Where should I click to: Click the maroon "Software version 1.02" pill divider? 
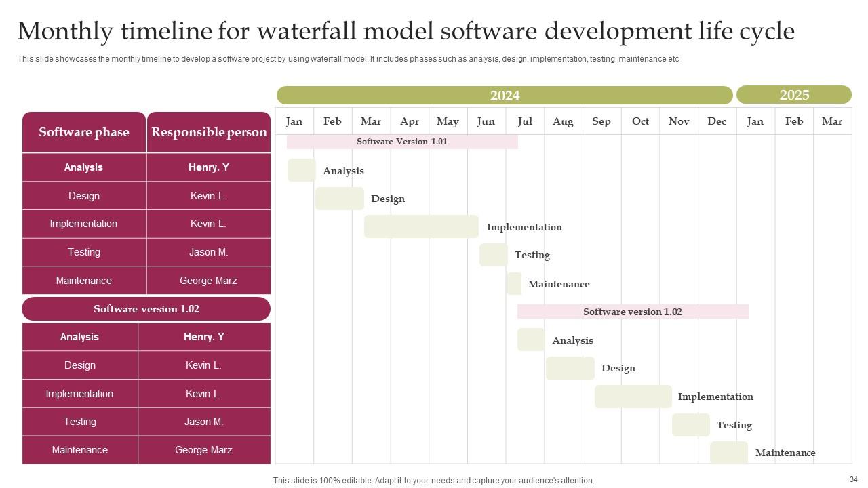coord(146,309)
